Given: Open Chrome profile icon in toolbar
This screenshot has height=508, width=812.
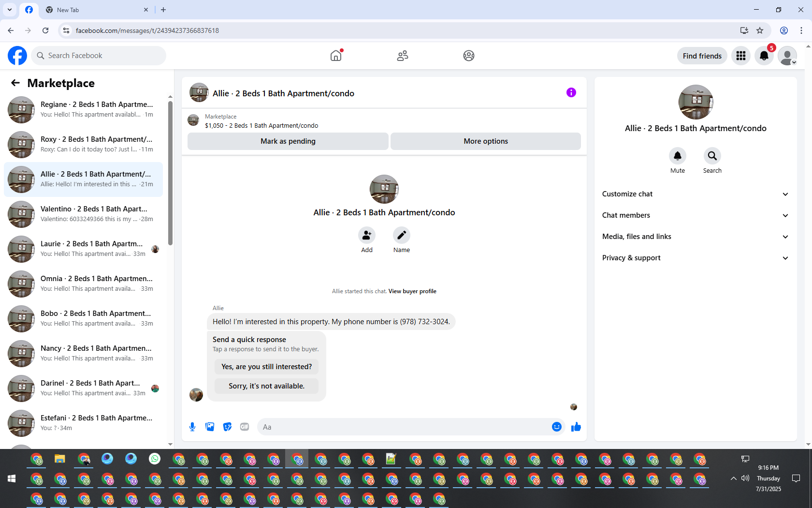Looking at the screenshot, I should coord(784,30).
